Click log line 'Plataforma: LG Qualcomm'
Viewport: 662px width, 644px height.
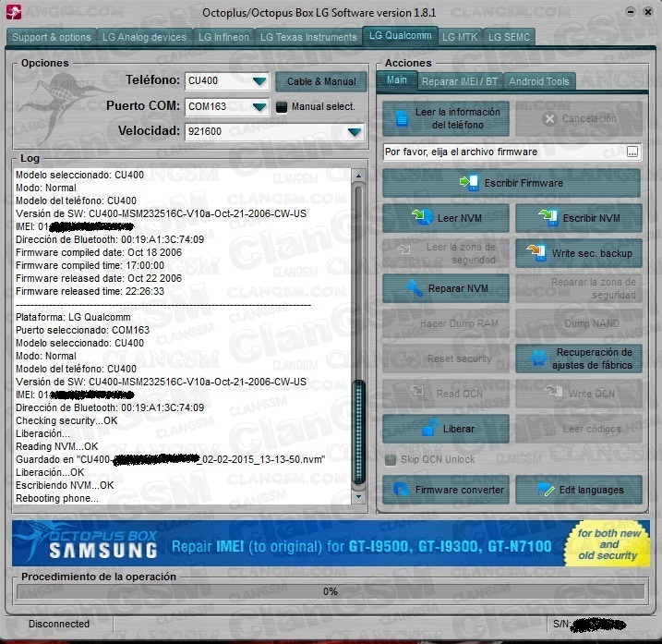pos(73,317)
